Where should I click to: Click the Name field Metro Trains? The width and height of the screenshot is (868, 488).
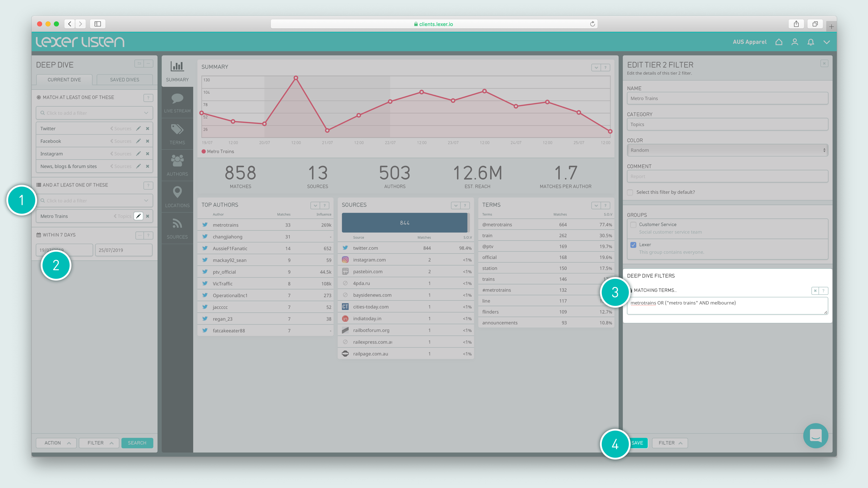[x=727, y=98]
